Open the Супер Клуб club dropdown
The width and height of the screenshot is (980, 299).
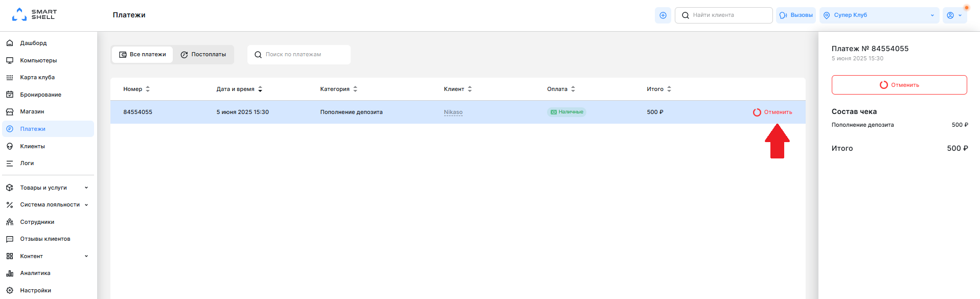pyautogui.click(x=879, y=15)
